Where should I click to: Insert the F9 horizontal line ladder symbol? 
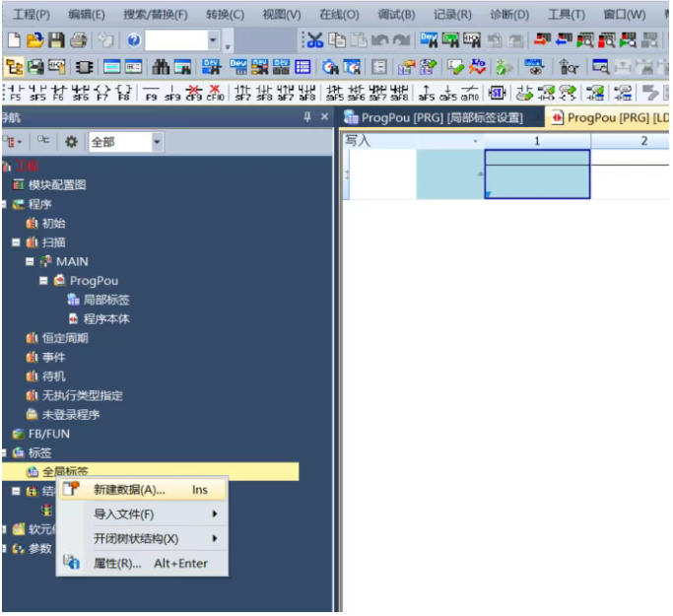tap(151, 94)
